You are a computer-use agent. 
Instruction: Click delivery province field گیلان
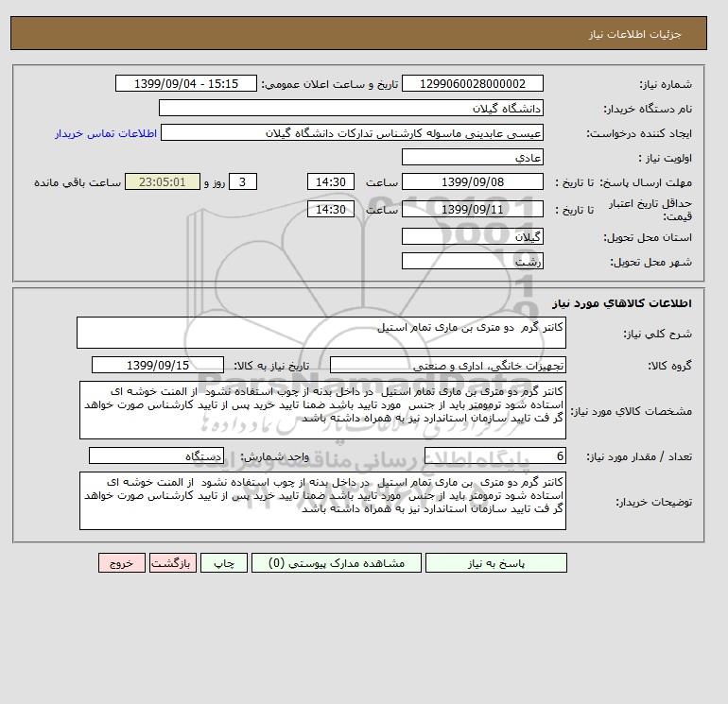(x=473, y=236)
